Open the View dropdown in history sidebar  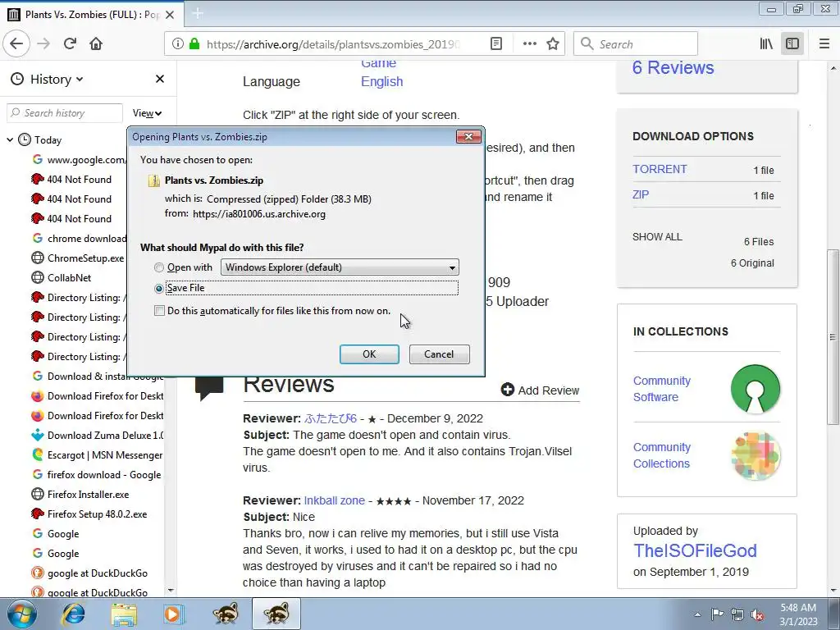point(147,113)
